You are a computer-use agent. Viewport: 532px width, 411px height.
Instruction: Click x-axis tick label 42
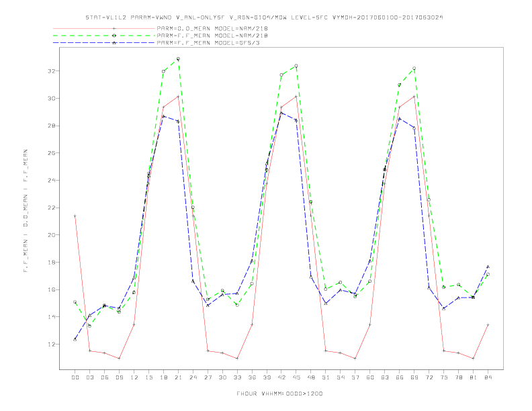tap(281, 377)
